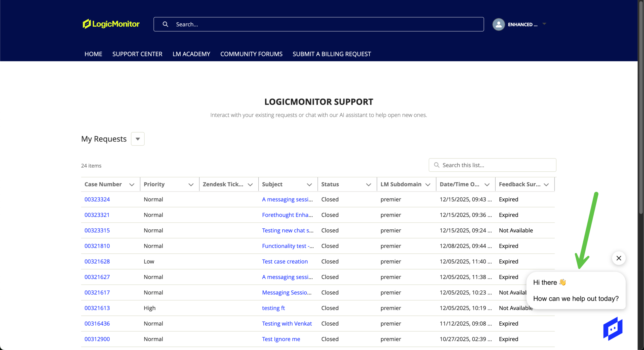Click in the Search this list field

[x=492, y=165]
